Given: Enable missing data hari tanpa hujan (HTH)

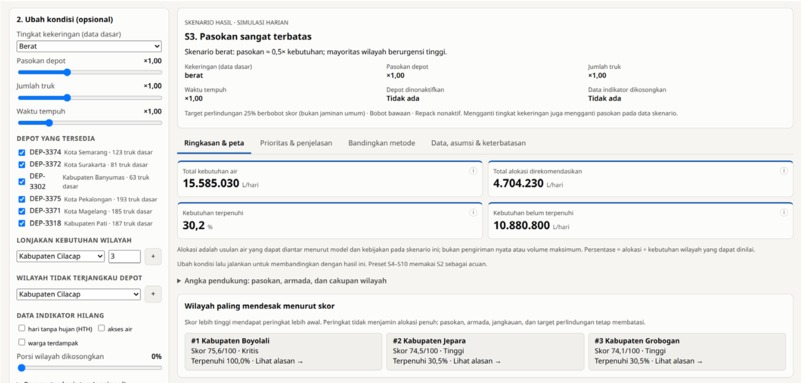Looking at the screenshot, I should 22,328.
